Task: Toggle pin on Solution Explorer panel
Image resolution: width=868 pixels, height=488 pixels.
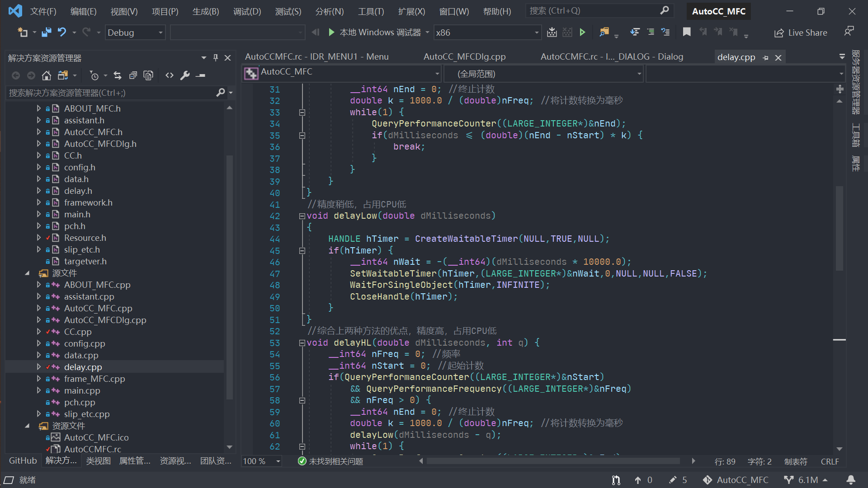Action: click(216, 58)
